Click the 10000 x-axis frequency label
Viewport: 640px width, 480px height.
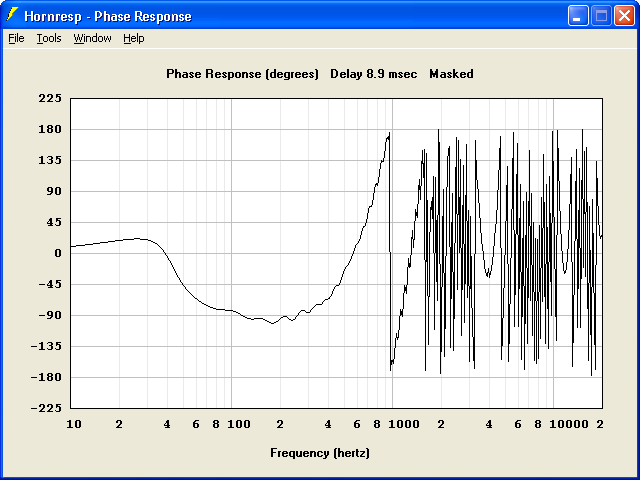pos(569,424)
